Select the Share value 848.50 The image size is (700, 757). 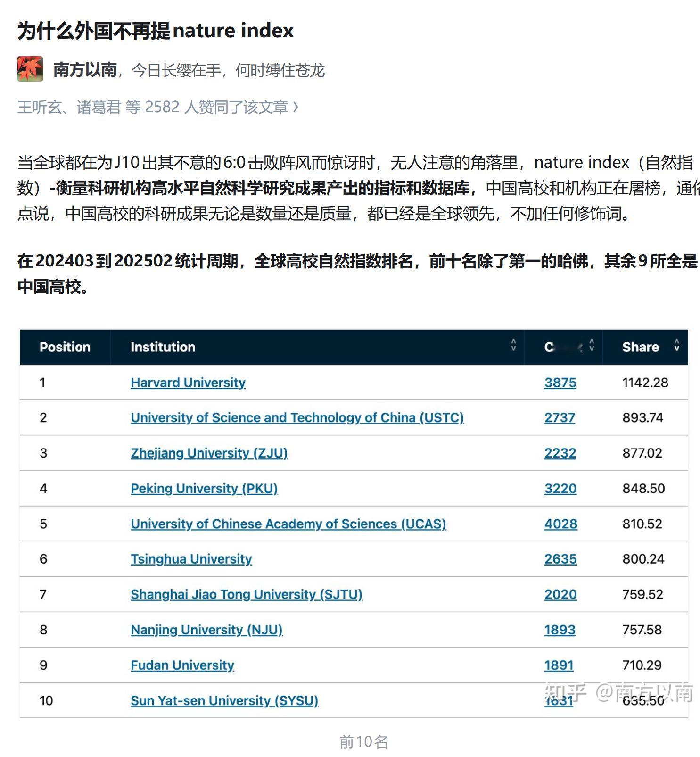(x=643, y=489)
